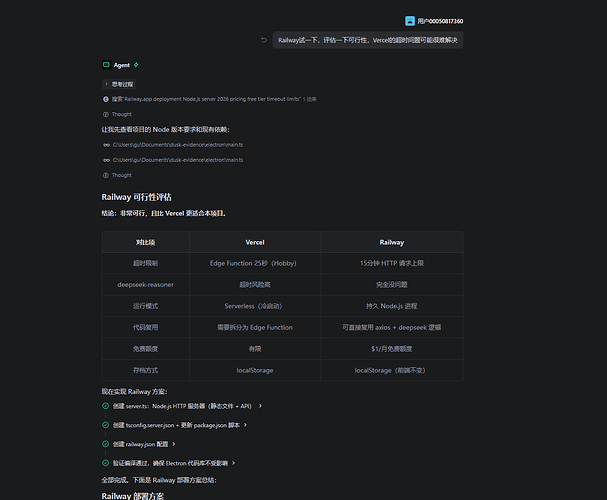Open the second electron\main.ts file link

[x=178, y=160]
